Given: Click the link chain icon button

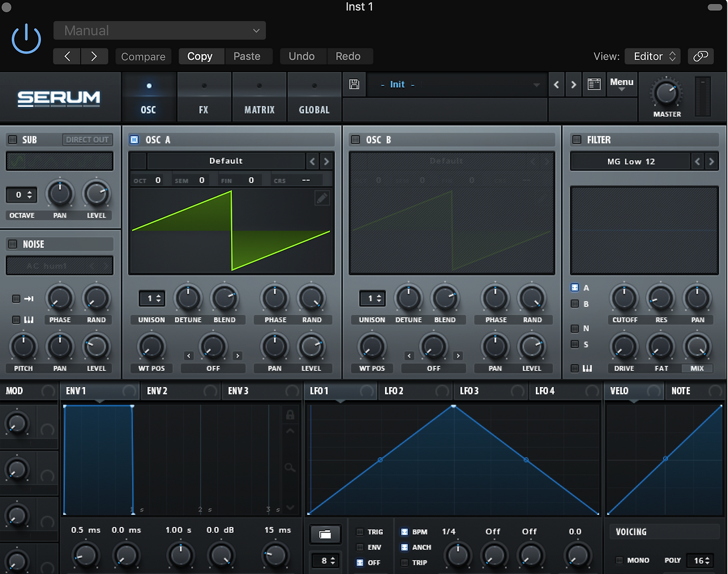Looking at the screenshot, I should coord(701,56).
